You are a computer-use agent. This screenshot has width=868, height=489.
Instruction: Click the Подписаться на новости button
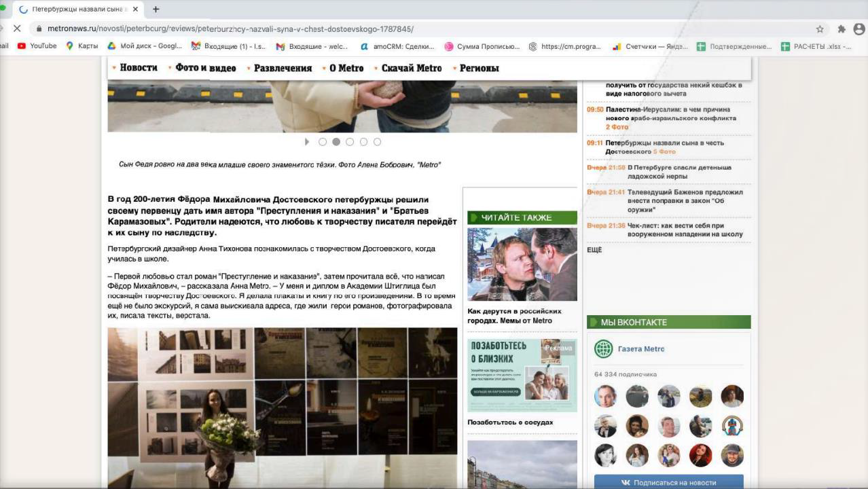(669, 482)
